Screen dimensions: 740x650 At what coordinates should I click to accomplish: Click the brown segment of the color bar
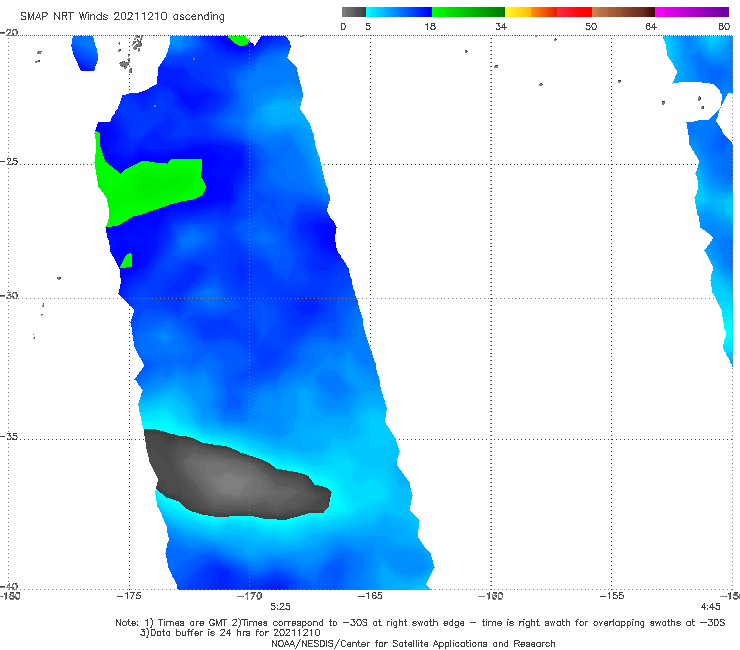tap(623, 12)
